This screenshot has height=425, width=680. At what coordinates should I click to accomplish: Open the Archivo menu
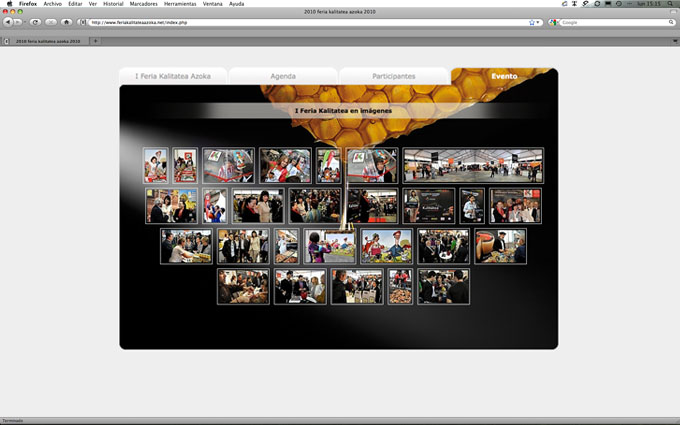52,3
